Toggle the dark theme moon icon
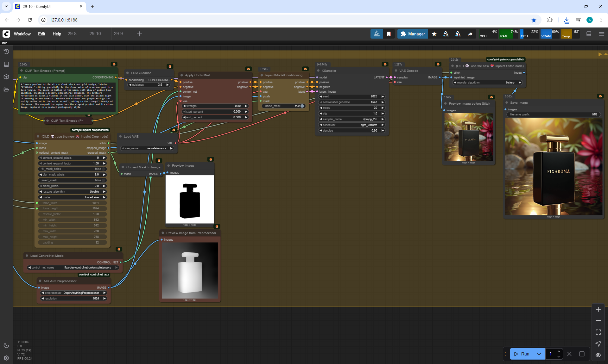Screen dimensions: 608x364 pos(6,345)
